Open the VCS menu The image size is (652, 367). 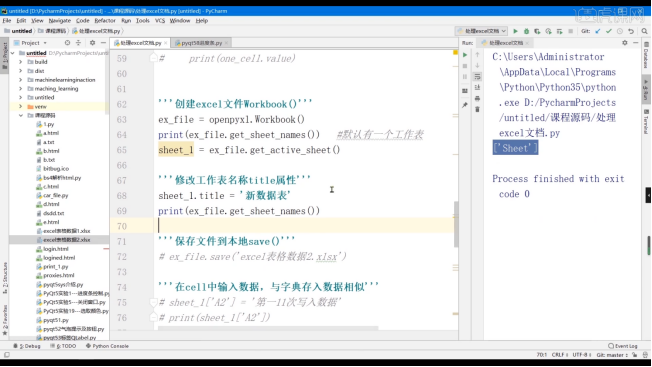point(160,20)
